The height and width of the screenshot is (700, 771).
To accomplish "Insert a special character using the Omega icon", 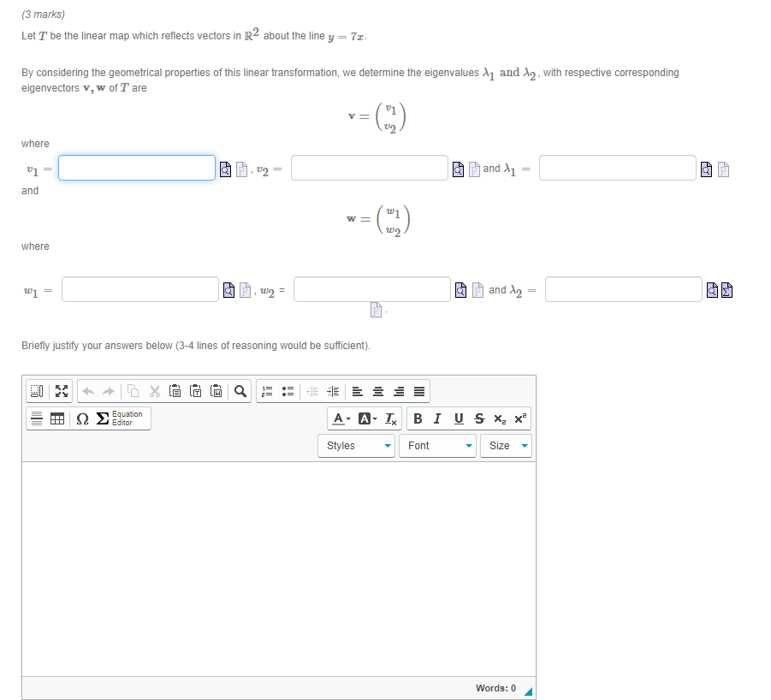I will click(81, 418).
